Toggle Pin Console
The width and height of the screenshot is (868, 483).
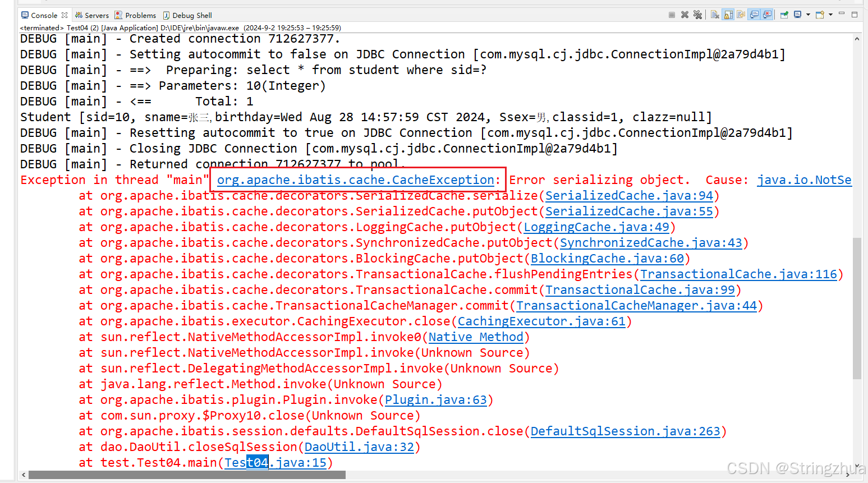tap(784, 15)
